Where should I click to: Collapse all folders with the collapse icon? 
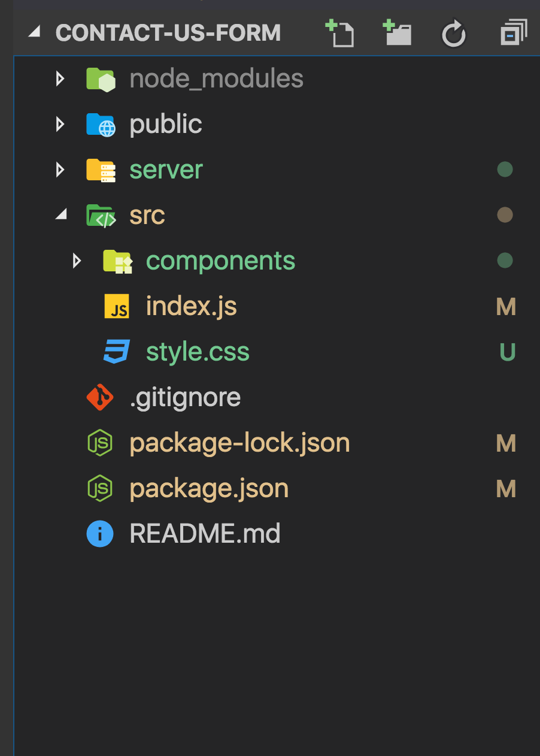coord(514,33)
